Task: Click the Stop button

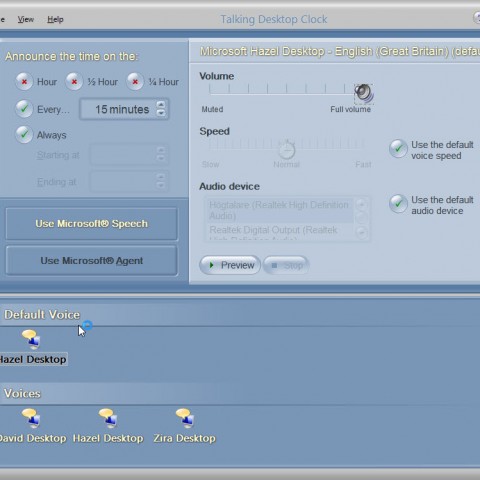Action: pyautogui.click(x=286, y=265)
